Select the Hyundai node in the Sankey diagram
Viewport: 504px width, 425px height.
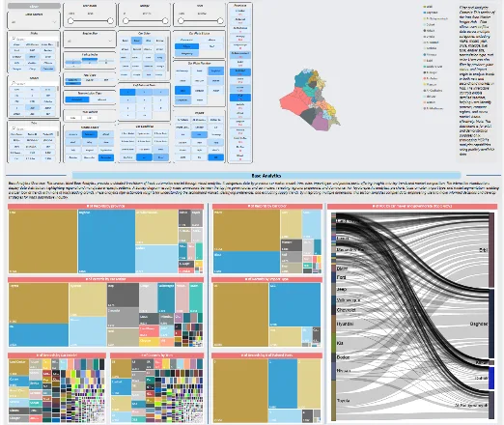(334, 324)
